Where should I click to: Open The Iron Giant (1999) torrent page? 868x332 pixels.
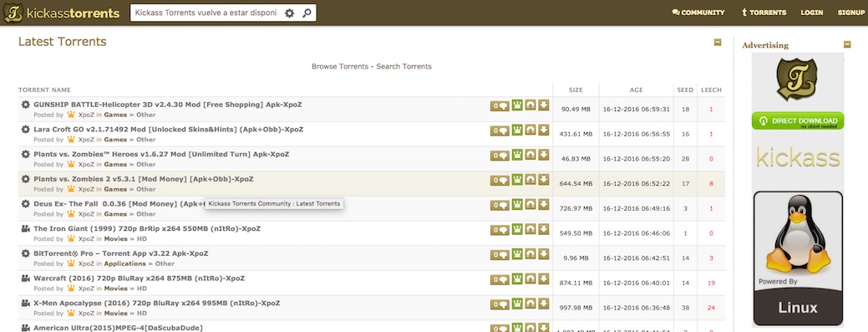click(147, 228)
